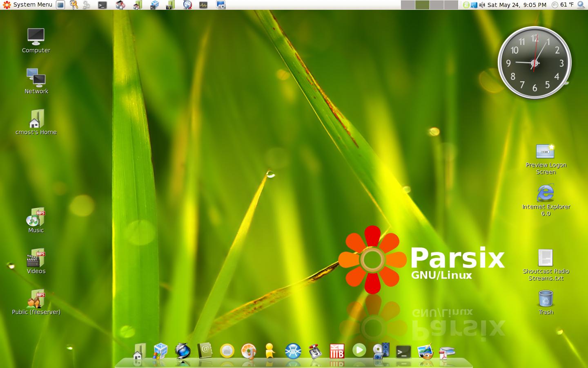The width and height of the screenshot is (588, 368).
Task: Open the Network desktop icon
Action: [x=36, y=81]
